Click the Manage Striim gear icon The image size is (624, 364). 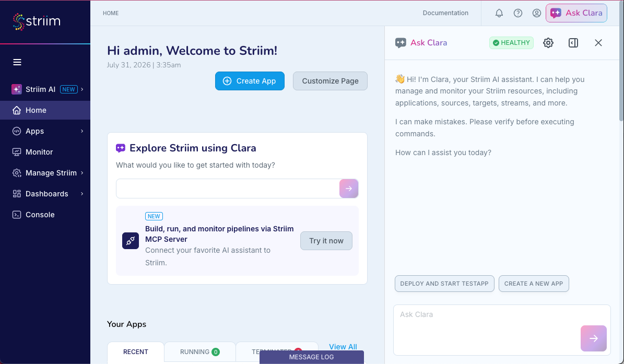[x=17, y=173]
